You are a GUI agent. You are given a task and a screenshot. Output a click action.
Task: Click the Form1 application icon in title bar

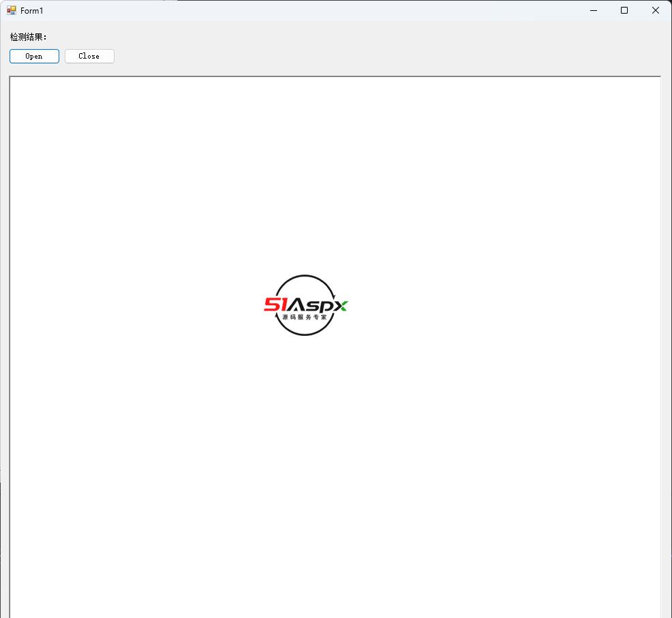coord(11,10)
